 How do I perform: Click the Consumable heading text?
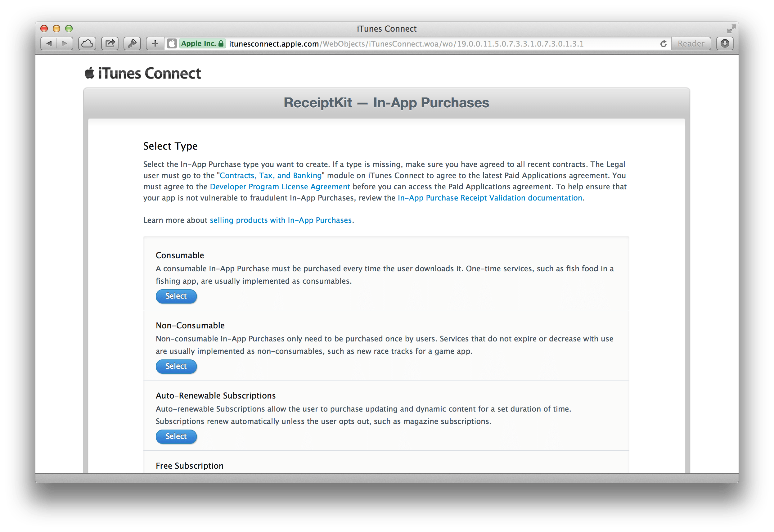pos(180,255)
